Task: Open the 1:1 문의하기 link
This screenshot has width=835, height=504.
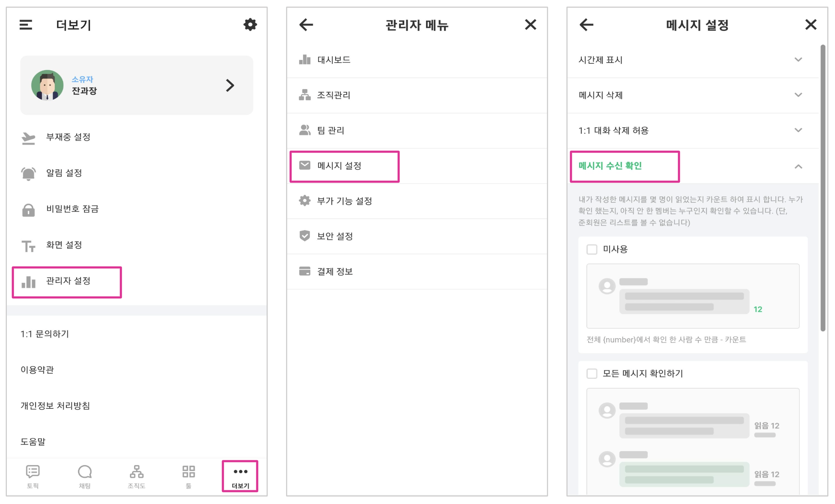Action: (45, 334)
